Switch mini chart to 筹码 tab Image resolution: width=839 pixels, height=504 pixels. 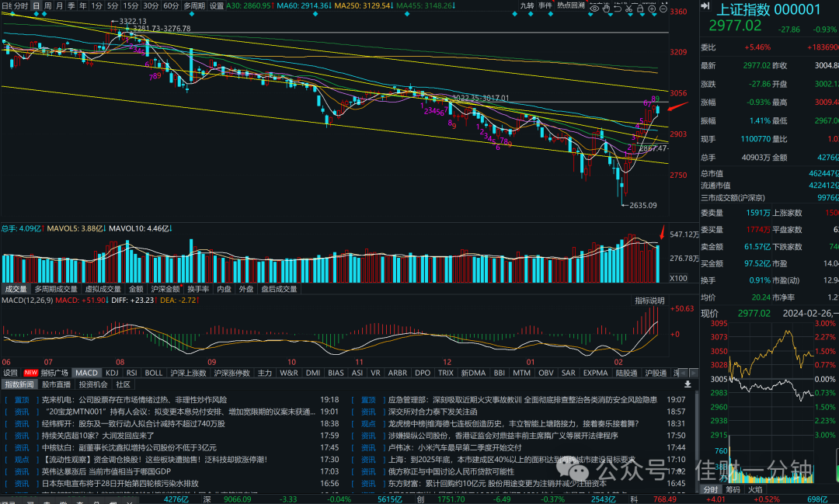point(733,489)
